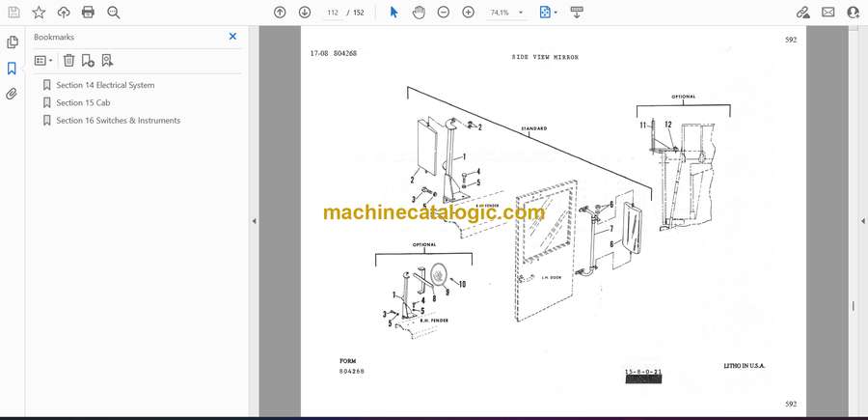868x420 pixels.
Task: Open the page thumbnails panel
Action: (13, 42)
